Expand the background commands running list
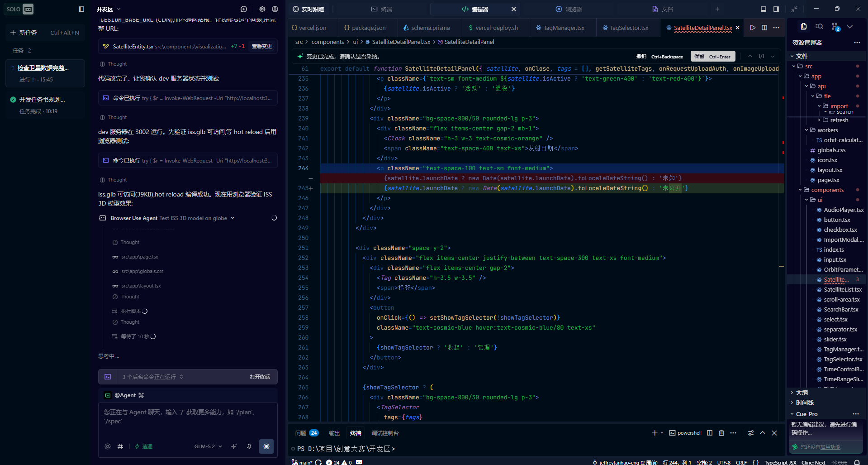Viewport: 868px width, 465px height. point(181,377)
